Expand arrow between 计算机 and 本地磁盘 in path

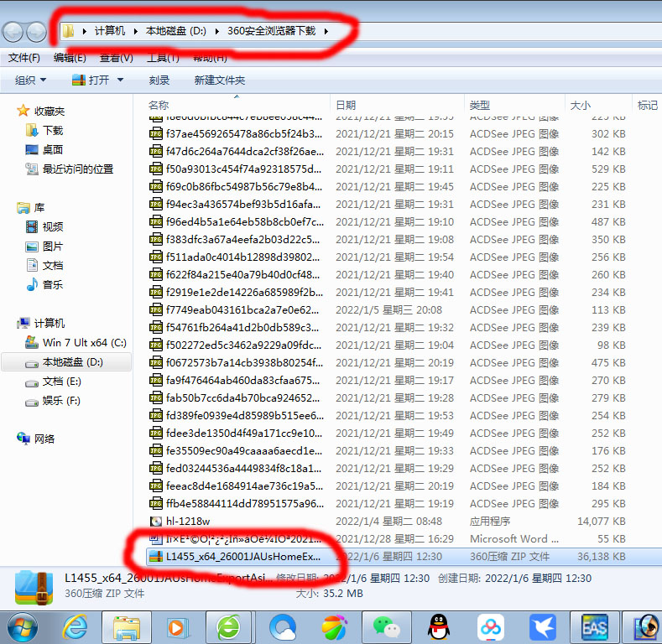click(x=136, y=31)
